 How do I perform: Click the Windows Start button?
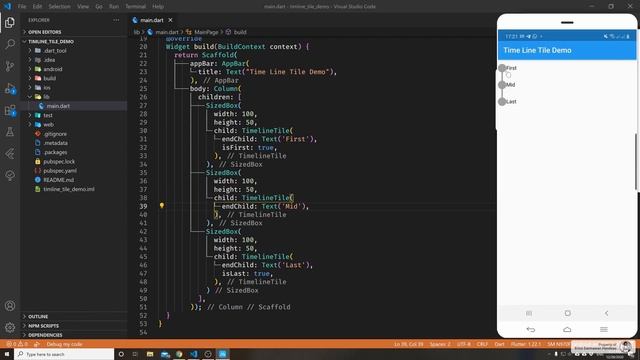click(7, 354)
